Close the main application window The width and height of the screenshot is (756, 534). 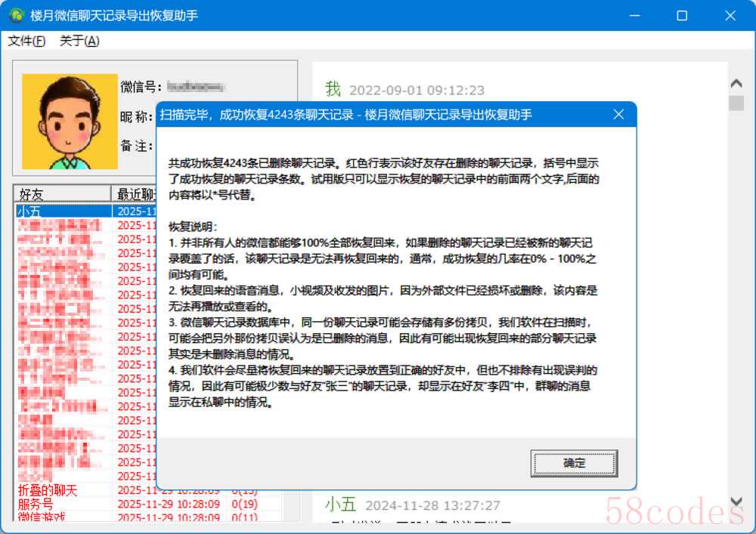point(730,15)
